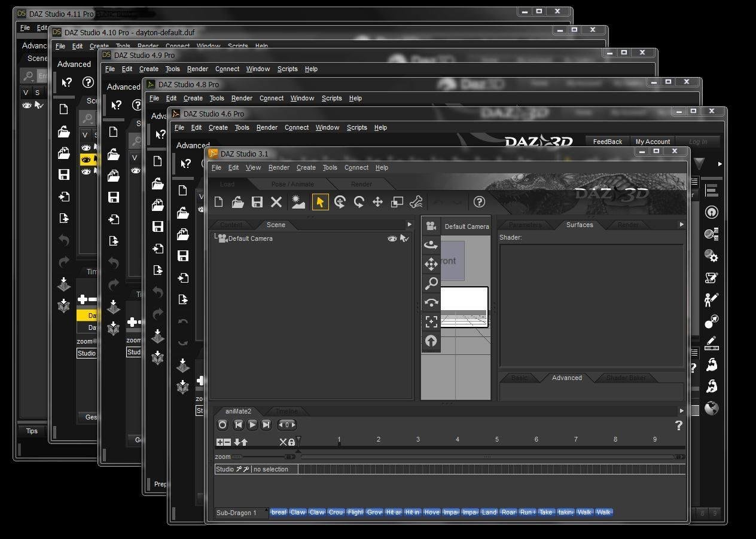Click the Land aniBlock
The image size is (756, 539).
click(489, 512)
